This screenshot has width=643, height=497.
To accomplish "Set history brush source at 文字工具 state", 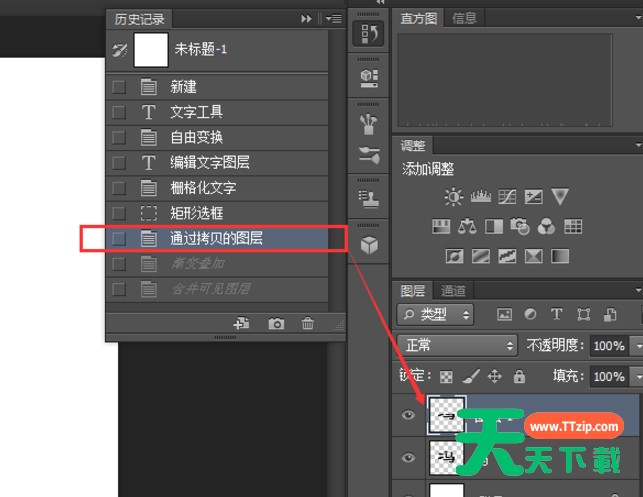I will 119,112.
